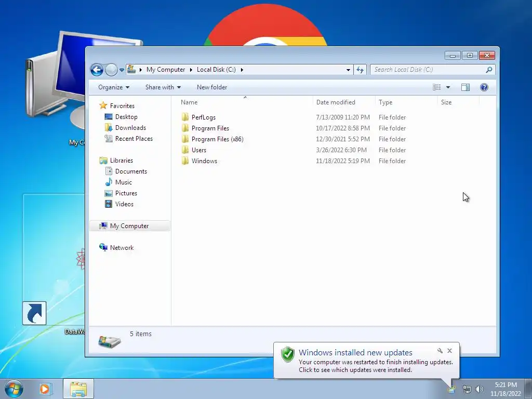Viewport: 532px width, 399px height.
Task: Click date 7/13/2009 11:20 PM cell
Action: tap(343, 117)
